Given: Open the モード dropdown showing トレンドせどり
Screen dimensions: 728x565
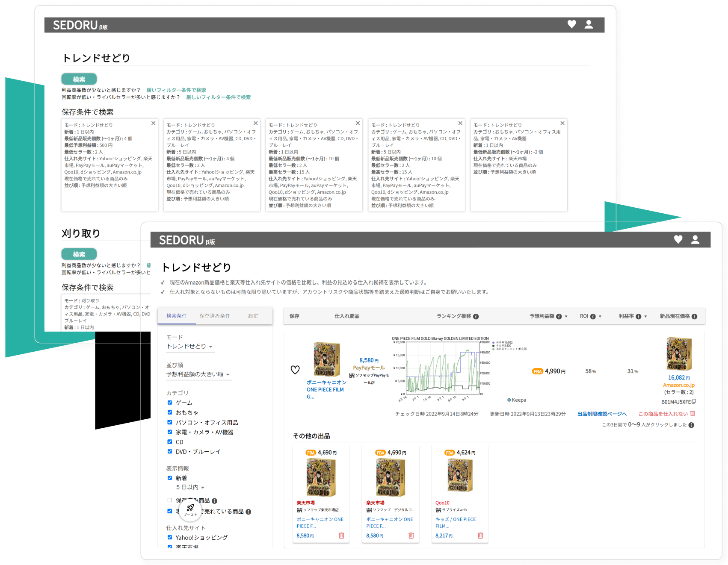Looking at the screenshot, I should [190, 347].
